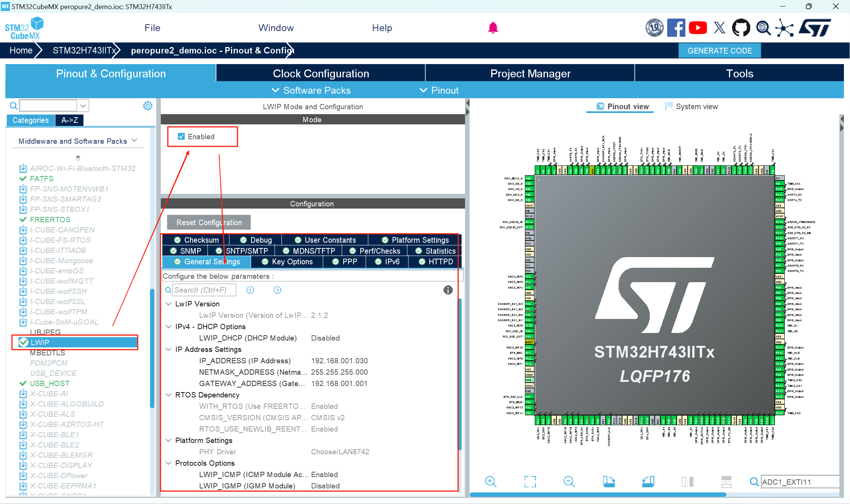This screenshot has width=850, height=504.
Task: Collapse the IP Address Settings group
Action: 168,349
